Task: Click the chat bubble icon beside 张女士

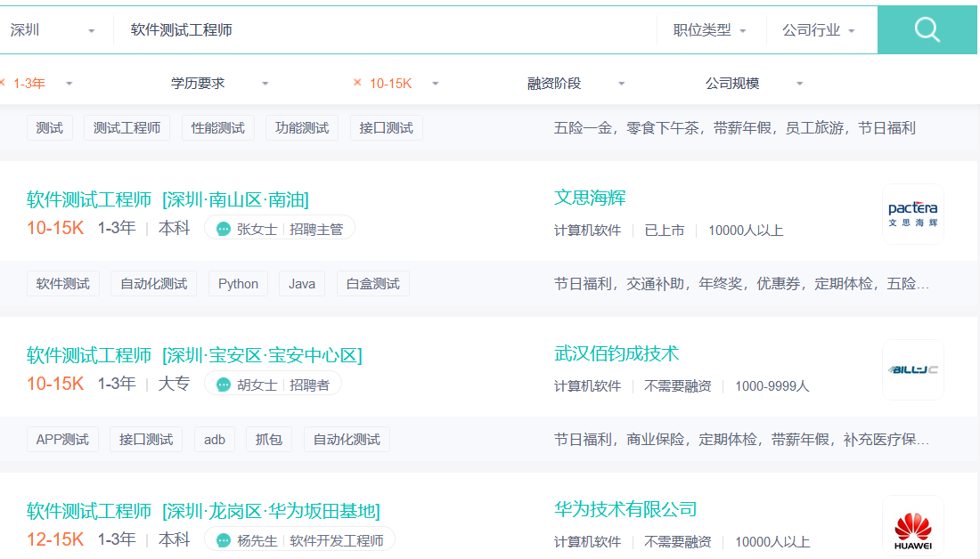Action: [222, 227]
